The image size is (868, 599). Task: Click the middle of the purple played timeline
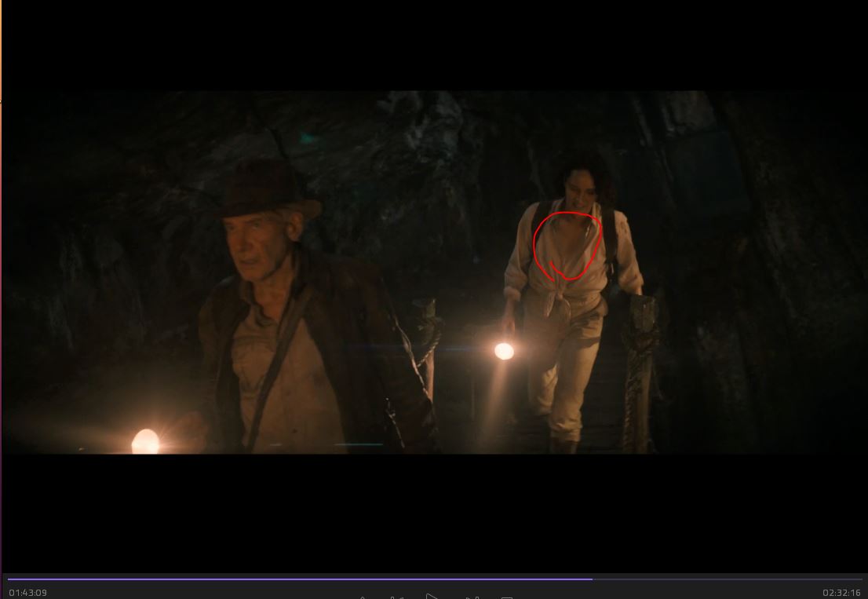(x=300, y=579)
